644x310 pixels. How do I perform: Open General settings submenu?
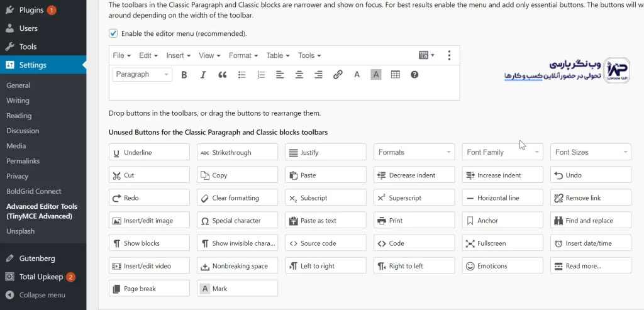(18, 86)
